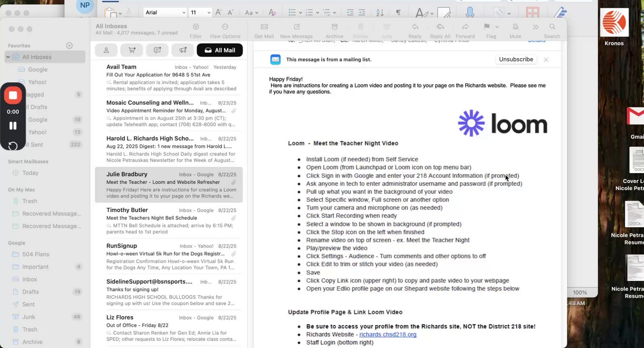Increase font size in Word window

(218, 13)
